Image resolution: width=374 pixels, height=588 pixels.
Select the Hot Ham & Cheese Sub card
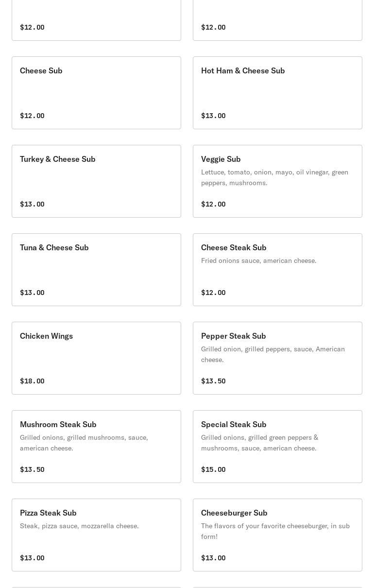pyautogui.click(x=277, y=93)
